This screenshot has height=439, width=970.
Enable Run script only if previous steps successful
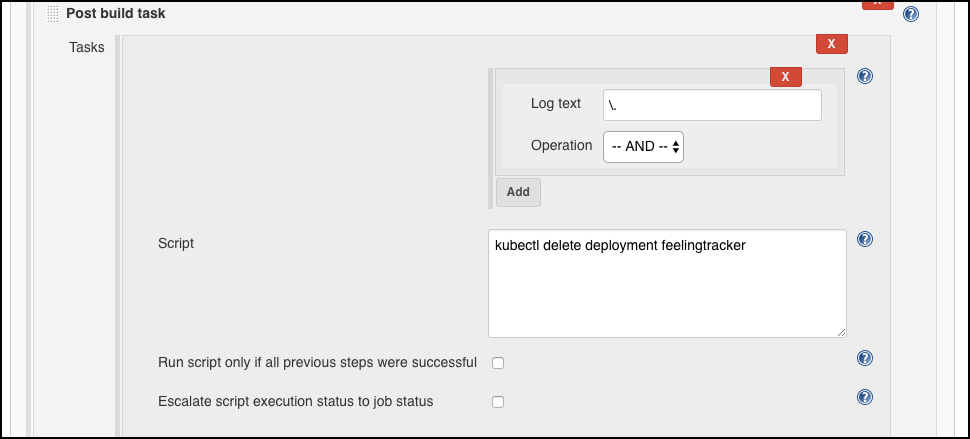pyautogui.click(x=498, y=363)
